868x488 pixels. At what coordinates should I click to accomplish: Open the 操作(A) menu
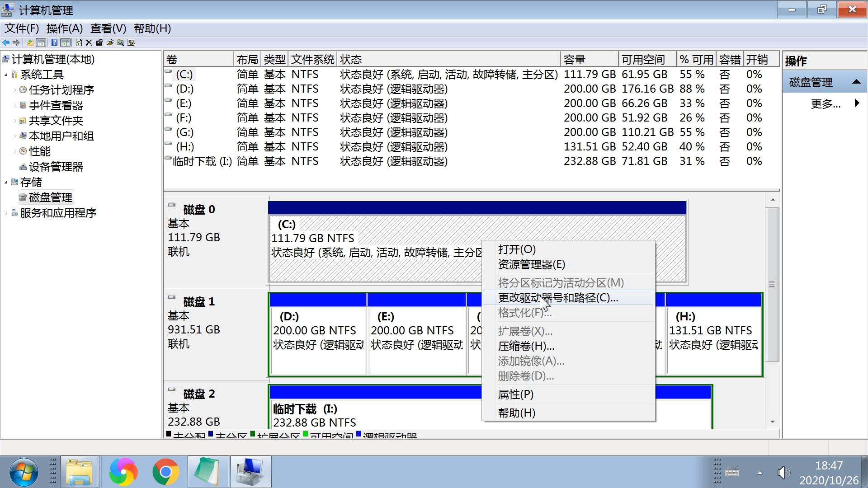64,28
